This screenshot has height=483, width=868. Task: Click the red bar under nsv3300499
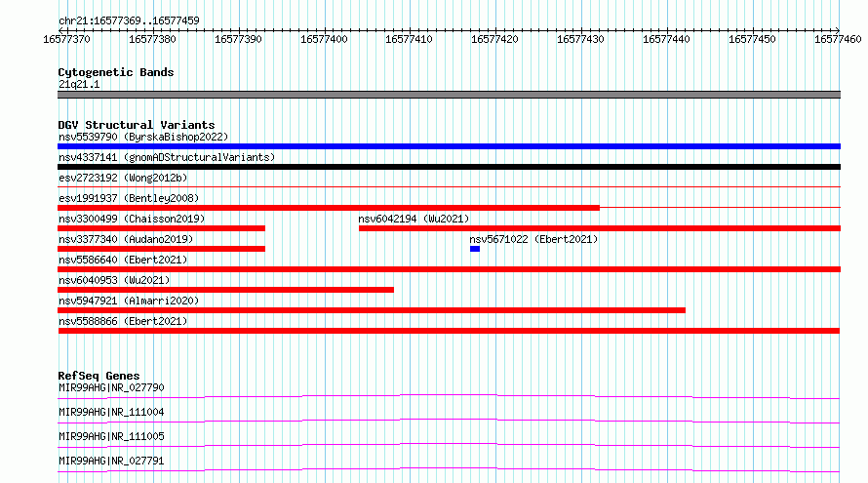(x=161, y=228)
